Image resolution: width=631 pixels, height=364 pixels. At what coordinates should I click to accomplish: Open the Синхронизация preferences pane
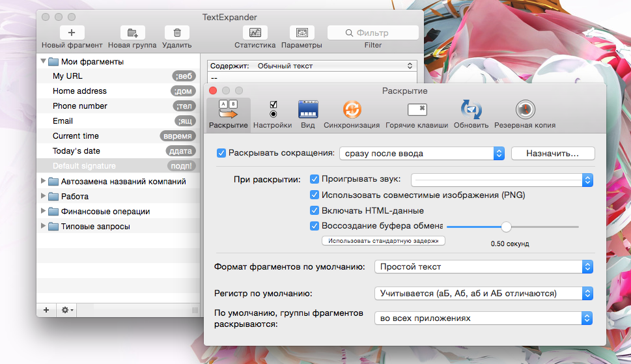click(x=351, y=109)
